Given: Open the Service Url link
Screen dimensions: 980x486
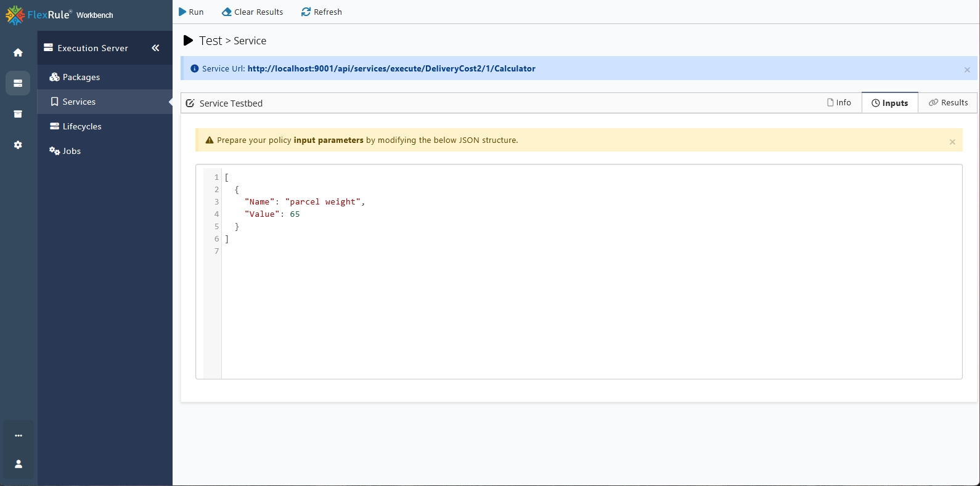Looking at the screenshot, I should click(391, 68).
